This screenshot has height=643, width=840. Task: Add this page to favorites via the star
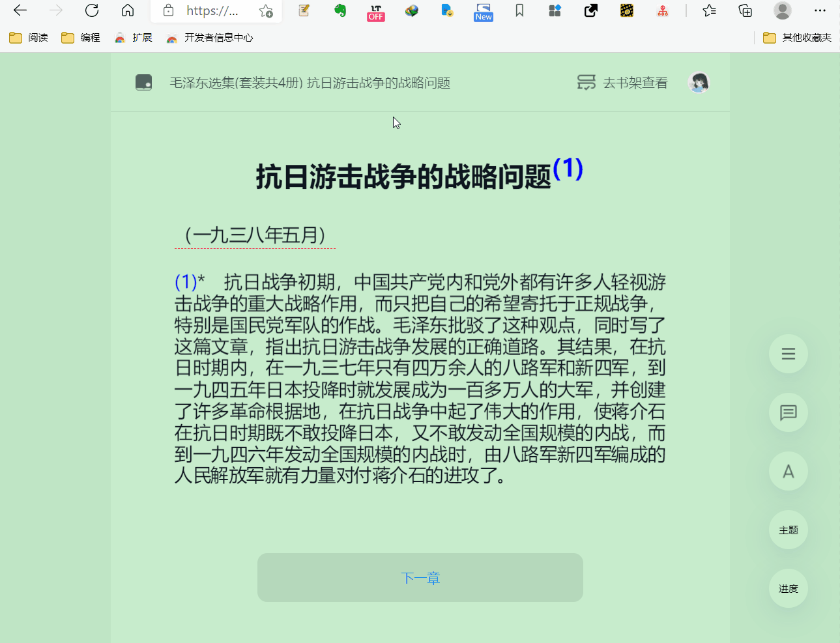710,11
